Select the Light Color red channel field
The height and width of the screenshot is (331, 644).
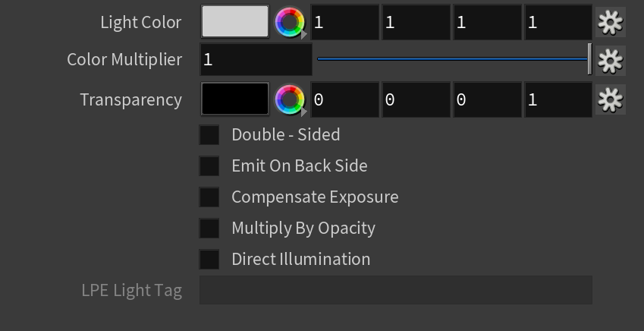(x=344, y=22)
